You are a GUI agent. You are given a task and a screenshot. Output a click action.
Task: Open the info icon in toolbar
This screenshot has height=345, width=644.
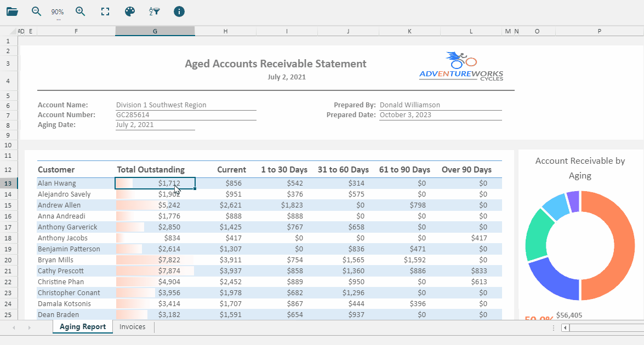coord(179,12)
